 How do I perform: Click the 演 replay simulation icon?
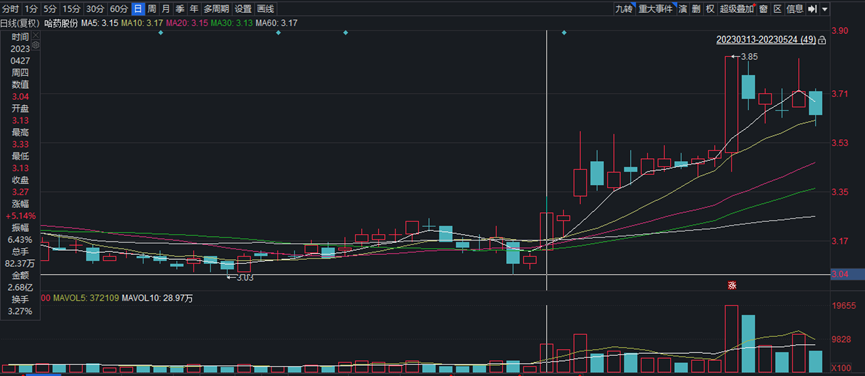point(682,9)
